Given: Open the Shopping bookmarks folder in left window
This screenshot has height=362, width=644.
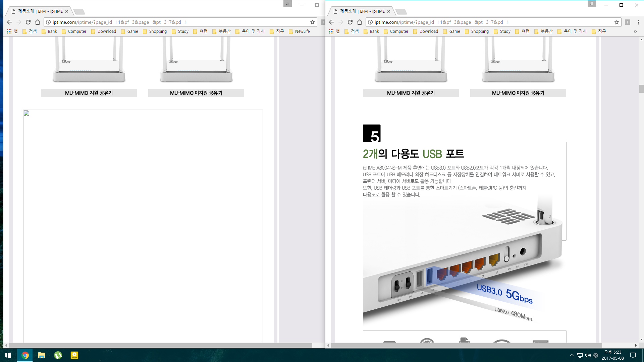Looking at the screenshot, I should point(155,31).
